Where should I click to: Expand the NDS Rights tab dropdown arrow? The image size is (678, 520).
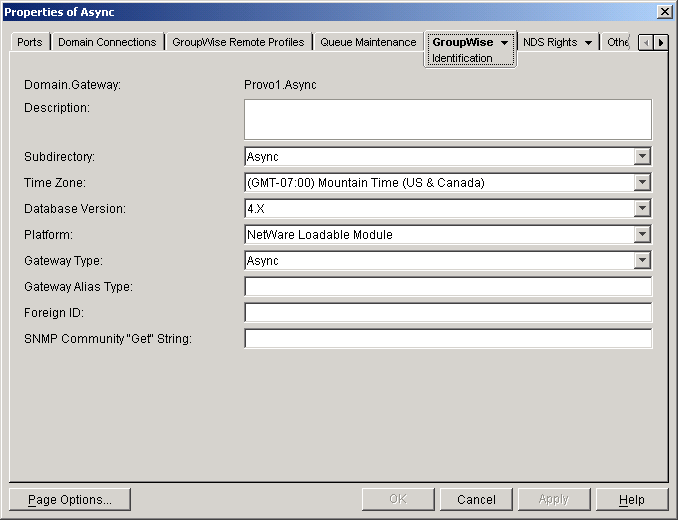point(588,43)
